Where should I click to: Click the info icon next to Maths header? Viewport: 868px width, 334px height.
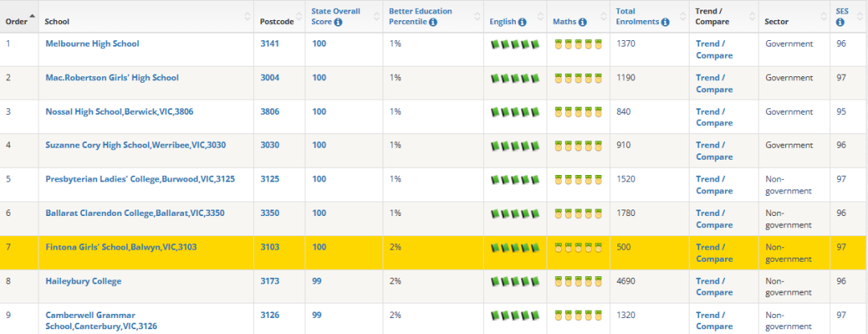pos(583,22)
